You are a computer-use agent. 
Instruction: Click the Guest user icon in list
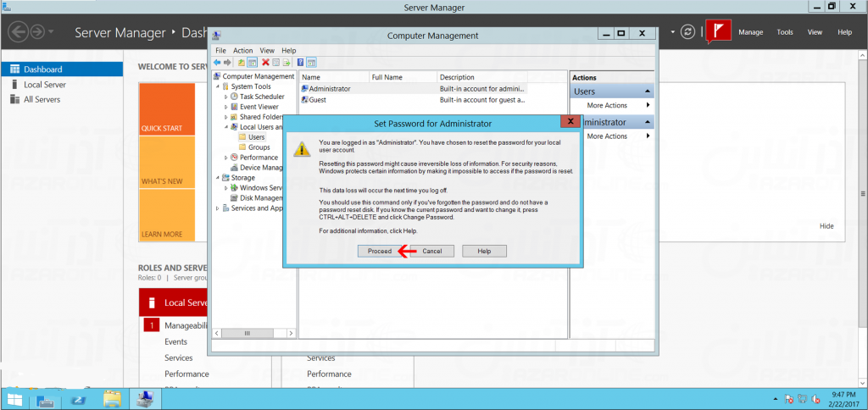(x=304, y=100)
